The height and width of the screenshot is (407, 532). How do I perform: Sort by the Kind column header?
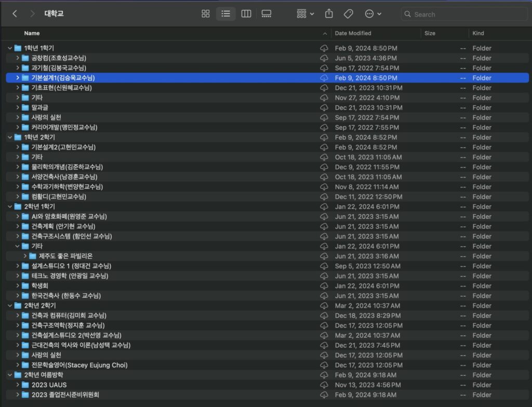478,33
